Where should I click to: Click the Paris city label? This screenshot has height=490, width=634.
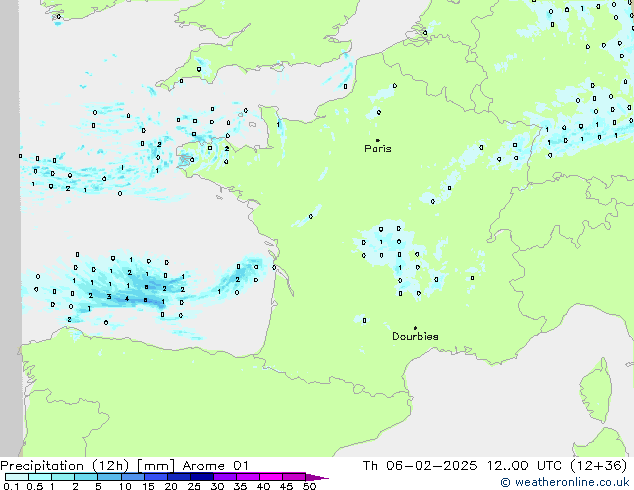(378, 149)
